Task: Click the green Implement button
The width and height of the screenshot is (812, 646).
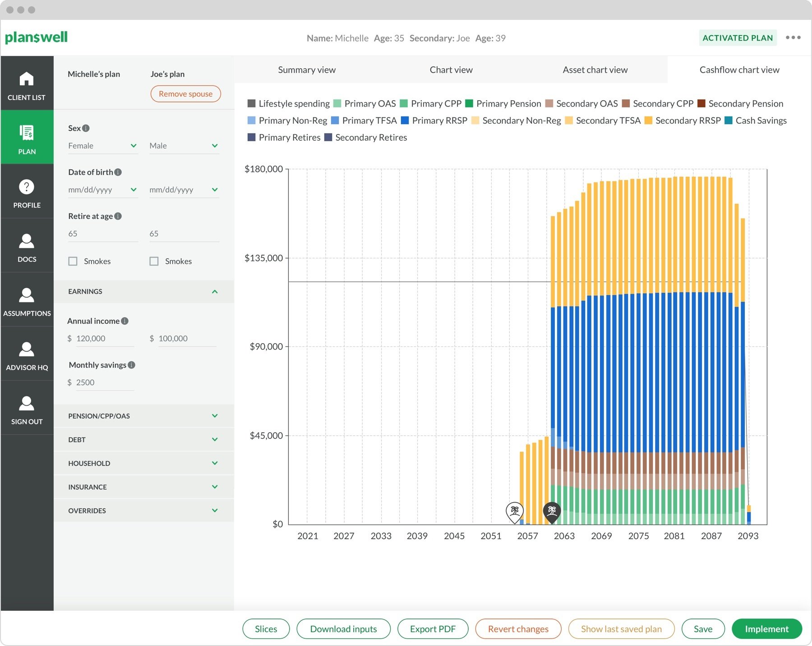Action: pyautogui.click(x=766, y=629)
